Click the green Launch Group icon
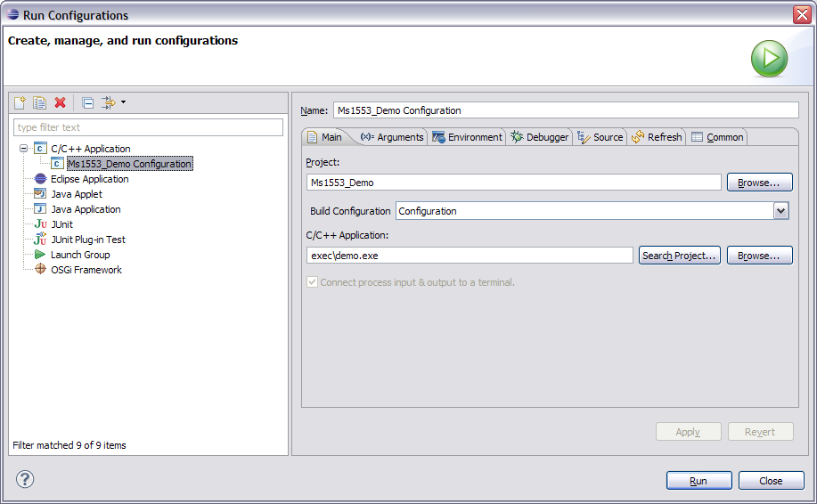 click(40, 254)
